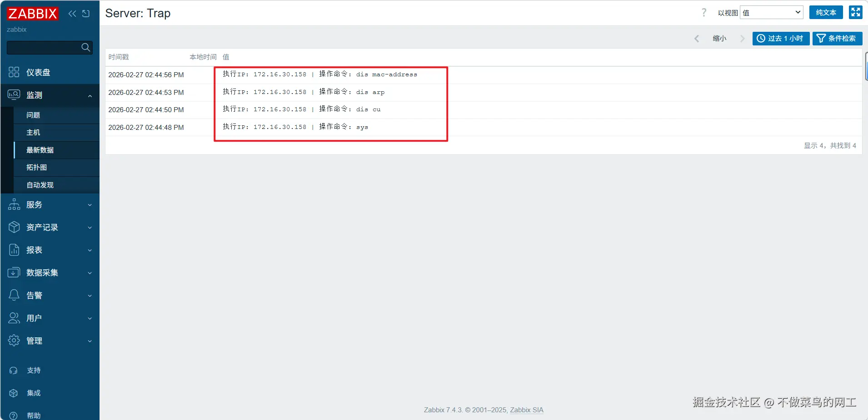Click the Server: Trap page title

pos(138,13)
